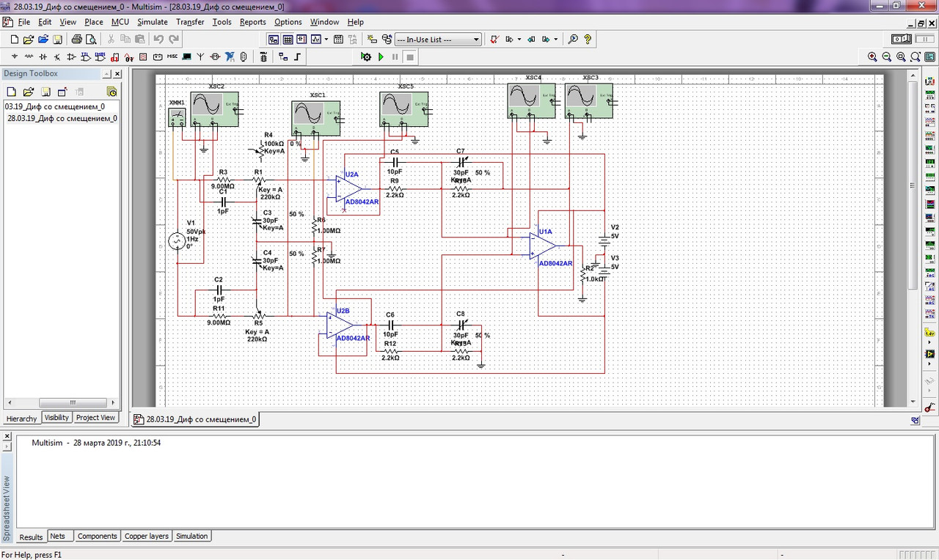Select the Simulation spreadsheet tab
This screenshot has width=939, height=560.
(192, 537)
